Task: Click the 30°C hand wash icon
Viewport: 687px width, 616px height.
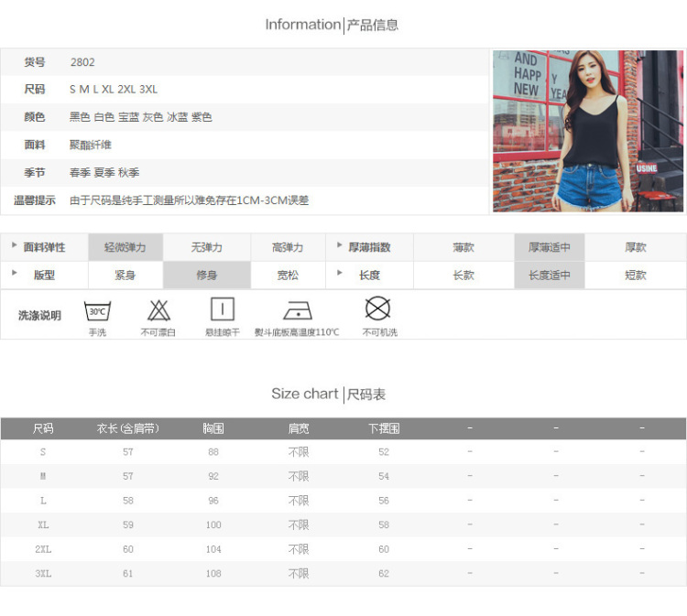Action: pyautogui.click(x=97, y=310)
